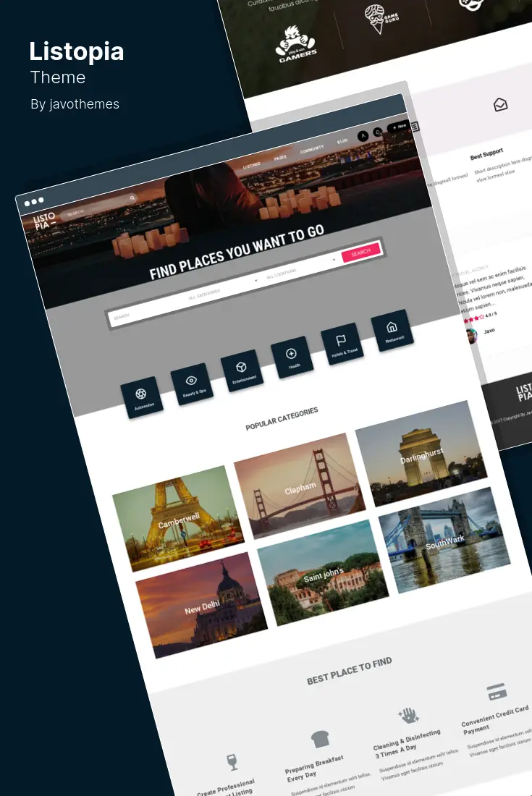Screen dimensions: 532x796
Task: Click the Game Guru ice cream logo
Action: pos(381,19)
